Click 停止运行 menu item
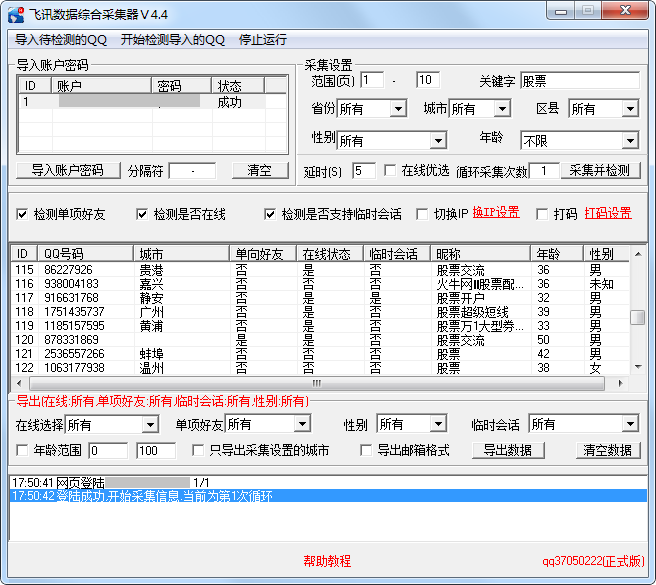The image size is (656, 585). tap(262, 40)
